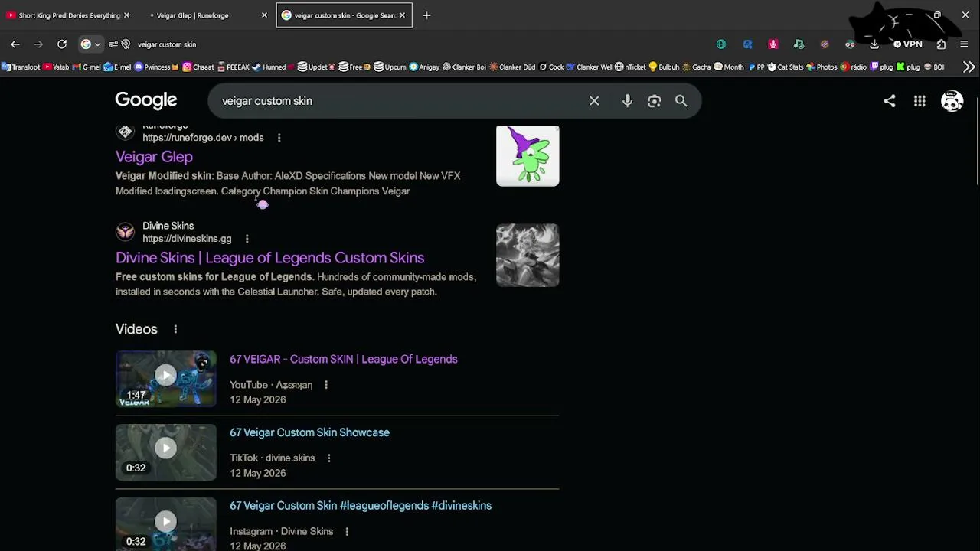Open the #leagueoflegends #divineskins Instagram video link

(x=361, y=506)
